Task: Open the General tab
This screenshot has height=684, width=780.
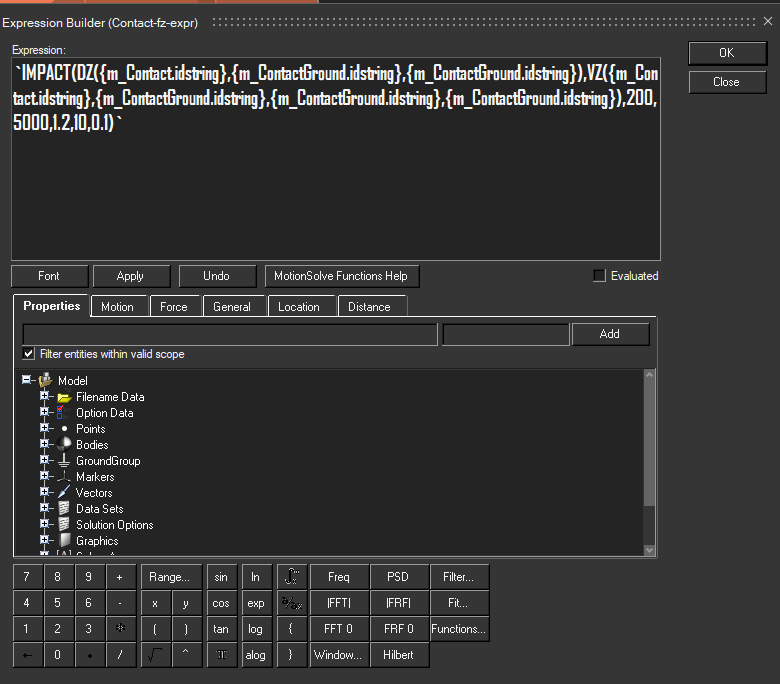Action: coord(232,306)
